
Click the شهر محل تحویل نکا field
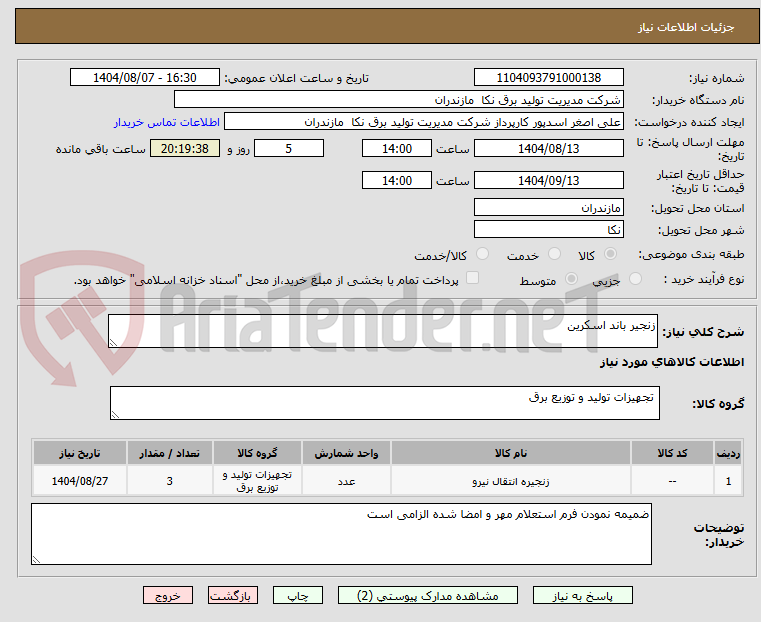(548, 229)
